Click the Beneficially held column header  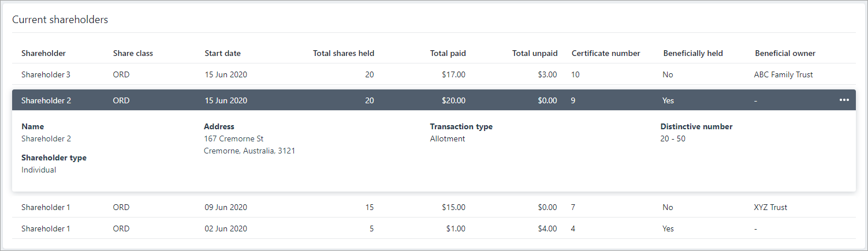693,53
